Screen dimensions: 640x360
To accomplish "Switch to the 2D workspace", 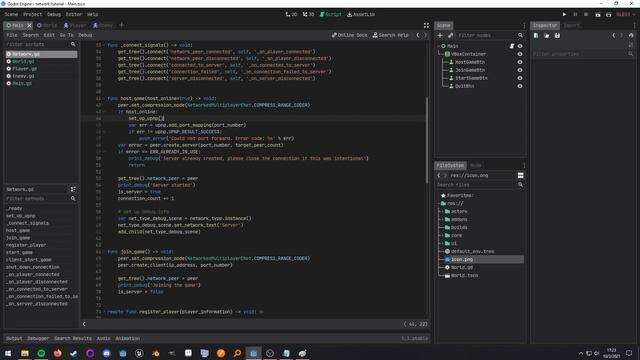I will (x=291, y=14).
